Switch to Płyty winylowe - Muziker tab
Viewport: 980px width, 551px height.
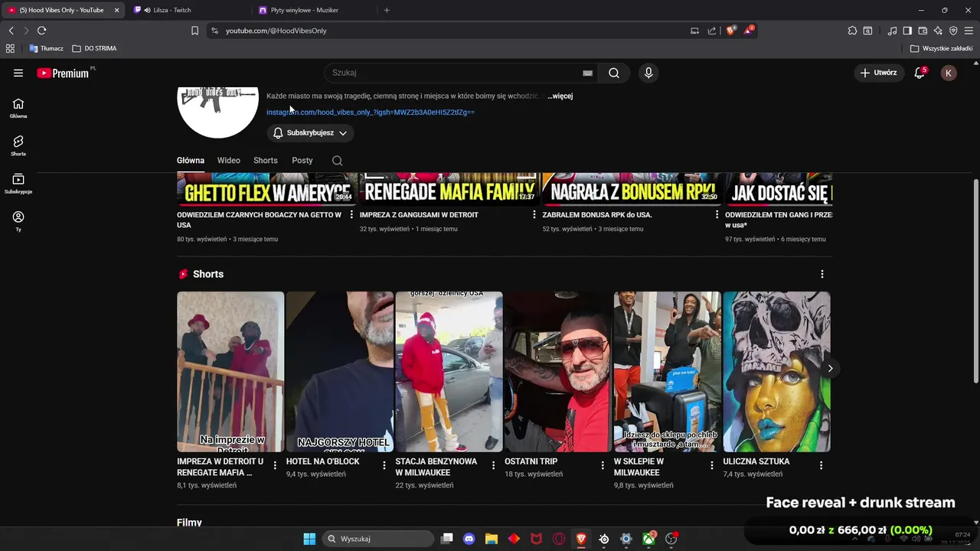314,10
